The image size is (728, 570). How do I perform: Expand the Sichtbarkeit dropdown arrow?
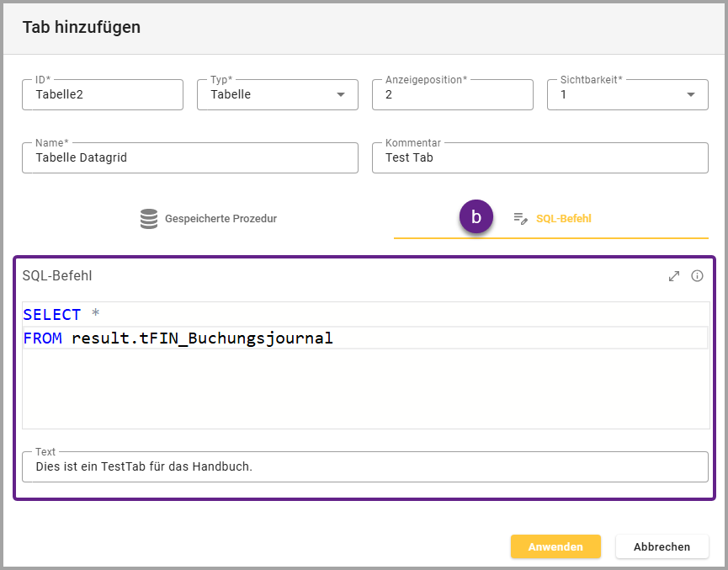(x=691, y=95)
